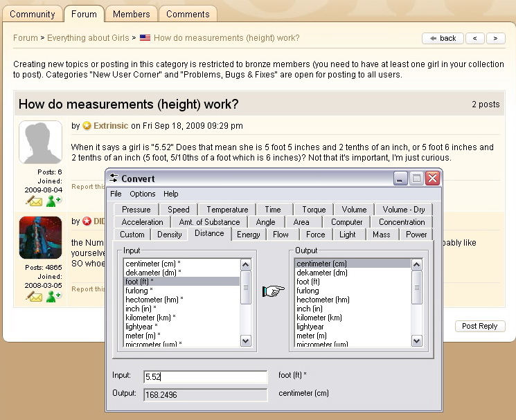Image resolution: width=516 pixels, height=420 pixels.
Task: Open the File menu in Convert
Action: point(116,194)
